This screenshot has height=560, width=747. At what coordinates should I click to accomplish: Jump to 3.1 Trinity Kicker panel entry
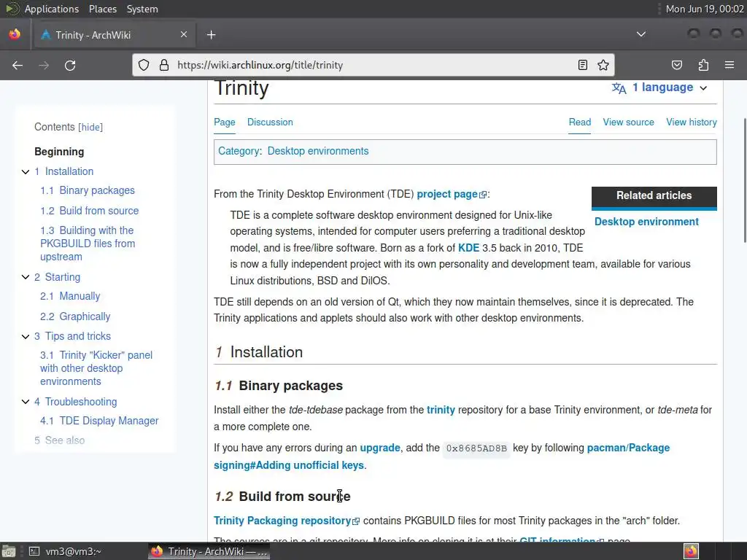(96, 368)
